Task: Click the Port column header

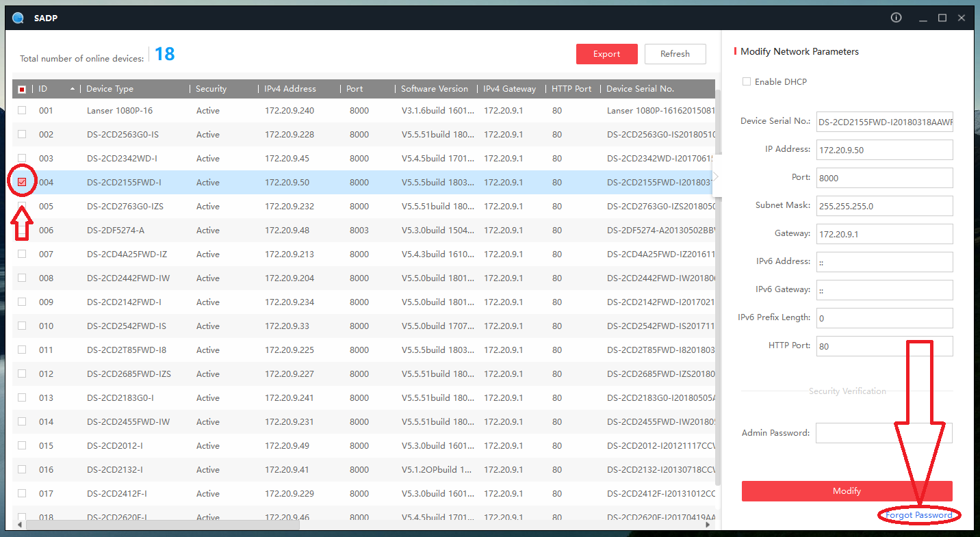Action: coord(354,89)
